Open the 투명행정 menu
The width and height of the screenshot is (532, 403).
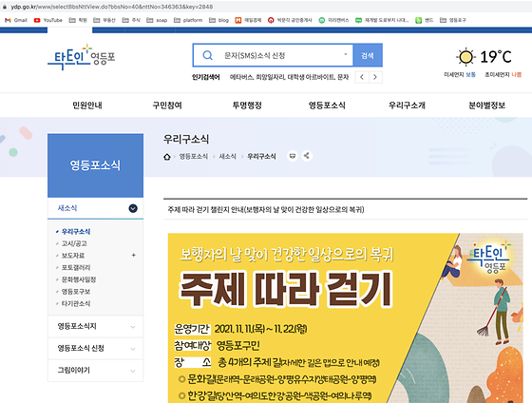click(x=247, y=106)
